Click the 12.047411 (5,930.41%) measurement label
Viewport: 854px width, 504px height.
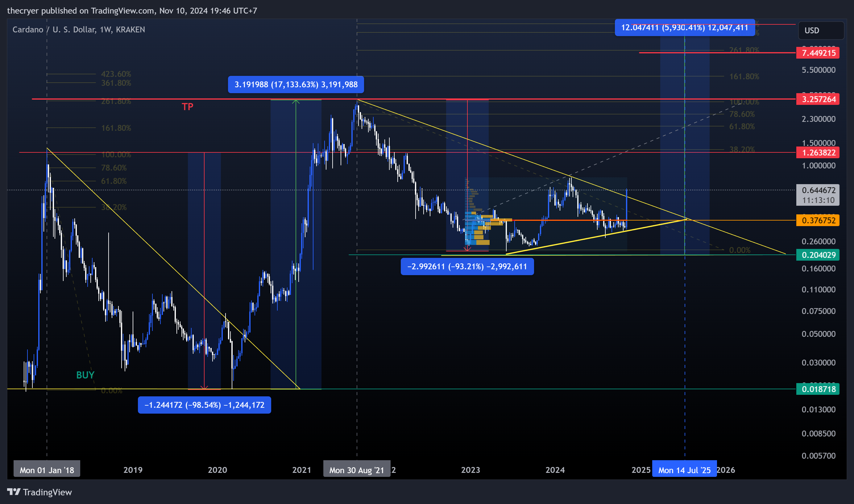(685, 27)
